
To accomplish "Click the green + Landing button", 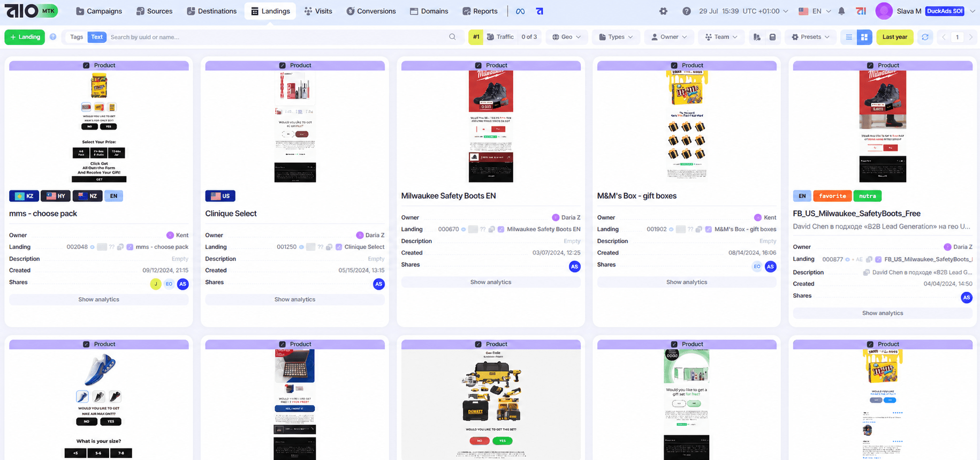I will [25, 37].
